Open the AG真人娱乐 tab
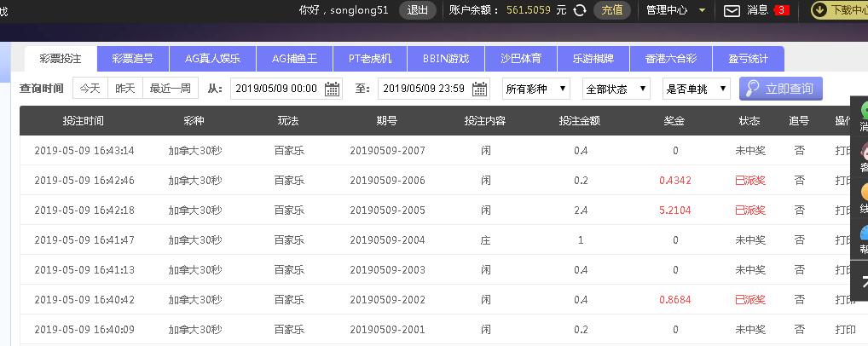 coord(212,59)
